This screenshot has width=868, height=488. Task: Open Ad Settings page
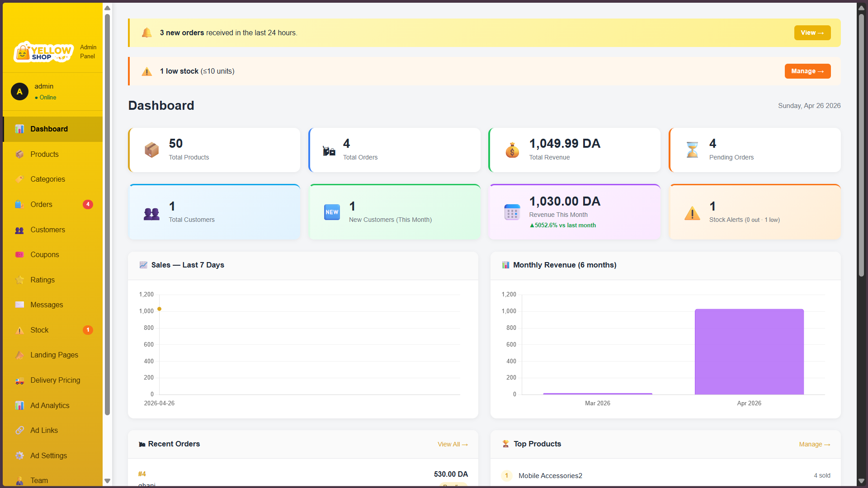click(x=53, y=456)
